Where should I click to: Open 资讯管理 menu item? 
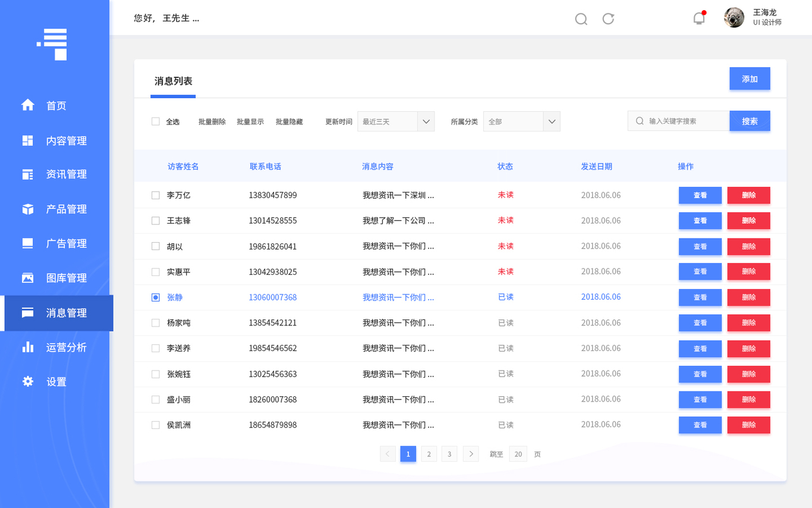67,174
